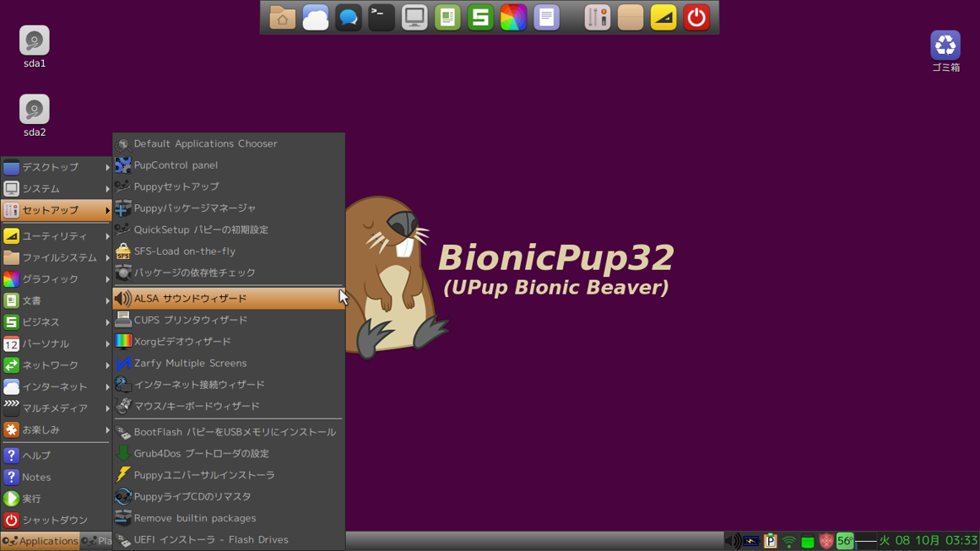Image resolution: width=980 pixels, height=551 pixels.
Task: Click the wifi network tray icon
Action: pos(788,541)
